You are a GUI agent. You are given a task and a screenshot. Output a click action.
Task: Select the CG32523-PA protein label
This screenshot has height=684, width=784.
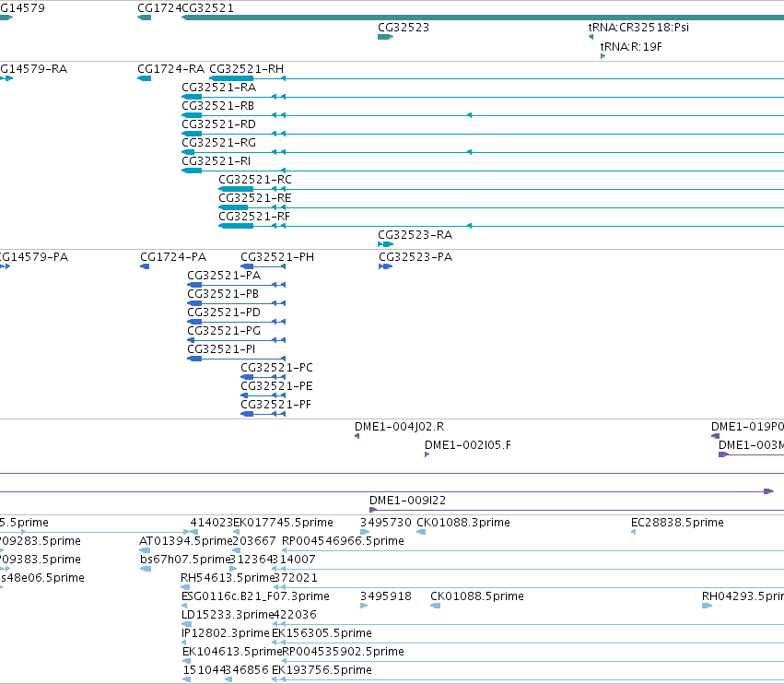coord(415,256)
